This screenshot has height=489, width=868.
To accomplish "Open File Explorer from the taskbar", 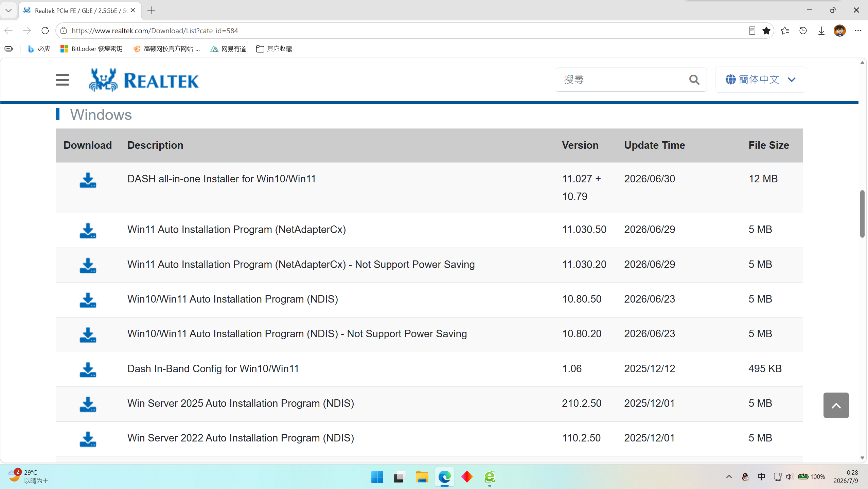I will (422, 477).
